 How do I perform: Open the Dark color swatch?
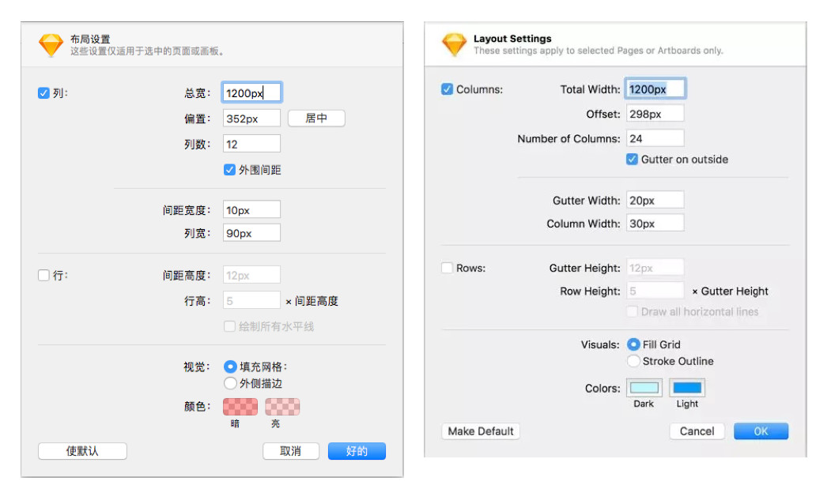pyautogui.click(x=644, y=388)
